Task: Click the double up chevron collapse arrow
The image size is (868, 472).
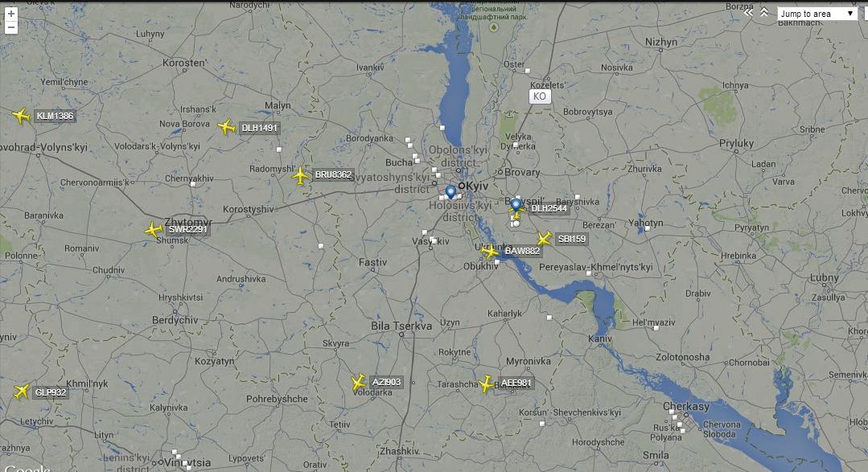Action: pyautogui.click(x=764, y=12)
